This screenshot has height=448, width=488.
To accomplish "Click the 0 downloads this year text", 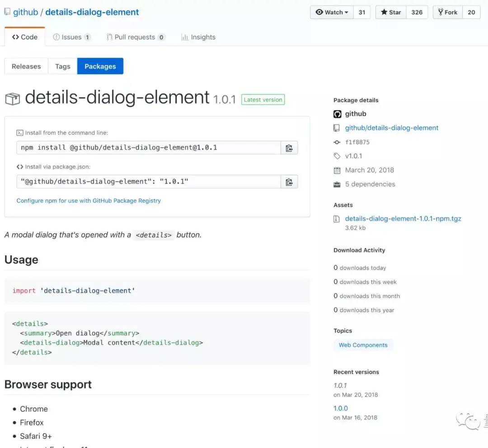I will 364,310.
